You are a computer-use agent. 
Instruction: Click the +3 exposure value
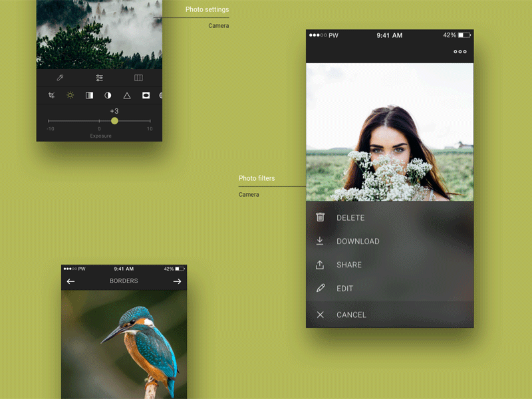click(x=114, y=111)
